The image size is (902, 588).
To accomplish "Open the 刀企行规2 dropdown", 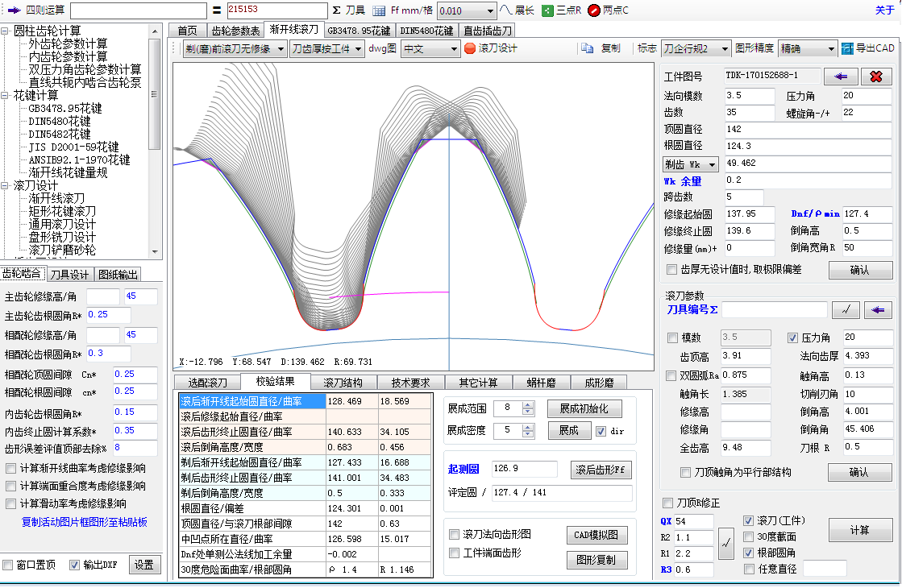I will pos(725,49).
